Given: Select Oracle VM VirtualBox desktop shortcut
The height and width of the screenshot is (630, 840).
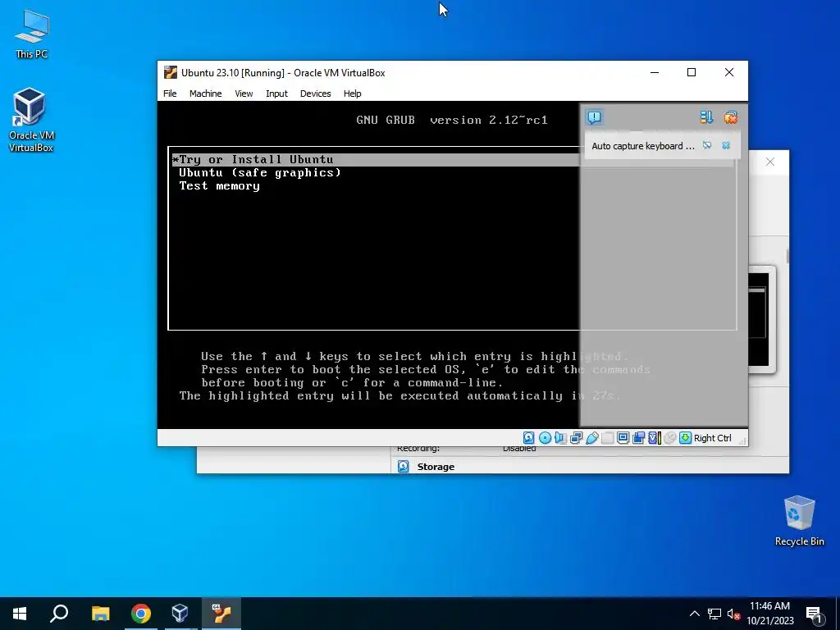Looking at the screenshot, I should (x=31, y=120).
